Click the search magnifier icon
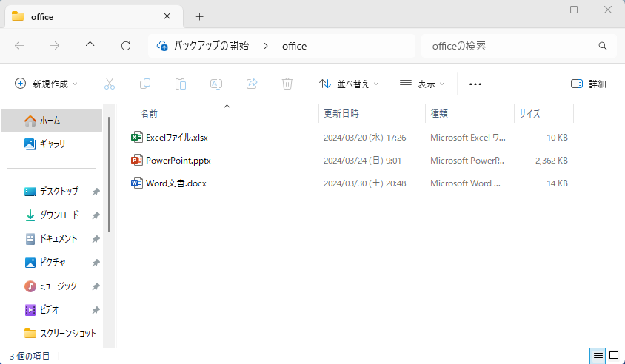The width and height of the screenshot is (625, 364). [603, 46]
